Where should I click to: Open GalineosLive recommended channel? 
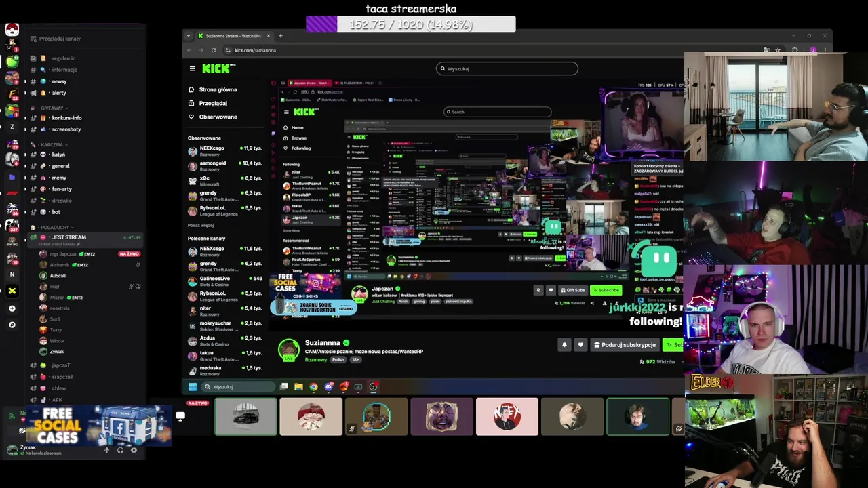click(x=225, y=281)
